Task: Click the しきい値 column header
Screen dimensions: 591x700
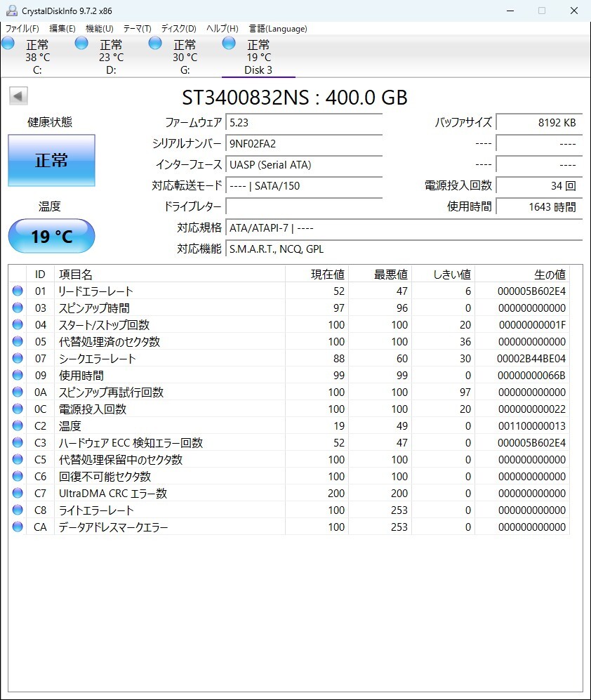Action: point(444,274)
